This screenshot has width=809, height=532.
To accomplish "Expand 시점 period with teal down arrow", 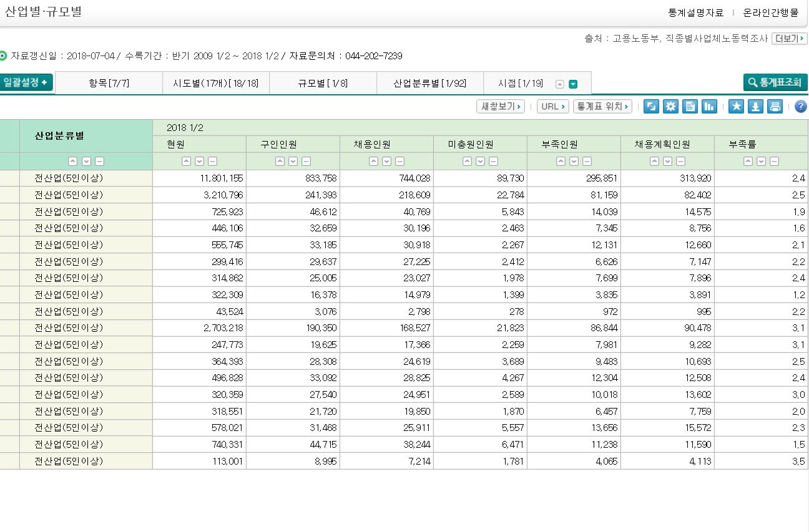I will pos(573,84).
